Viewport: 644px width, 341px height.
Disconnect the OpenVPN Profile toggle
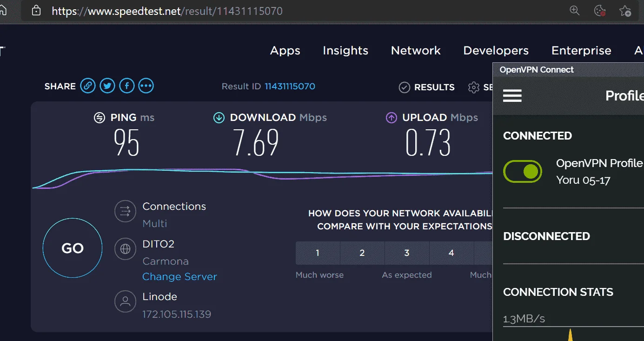click(523, 172)
